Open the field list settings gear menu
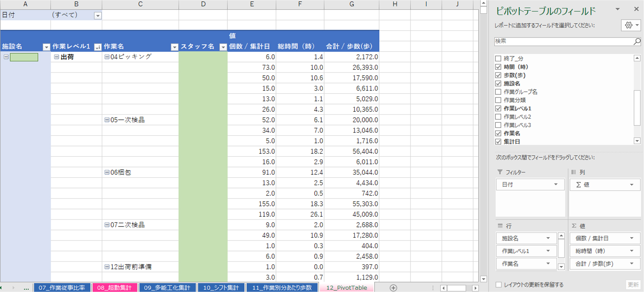 (631, 25)
